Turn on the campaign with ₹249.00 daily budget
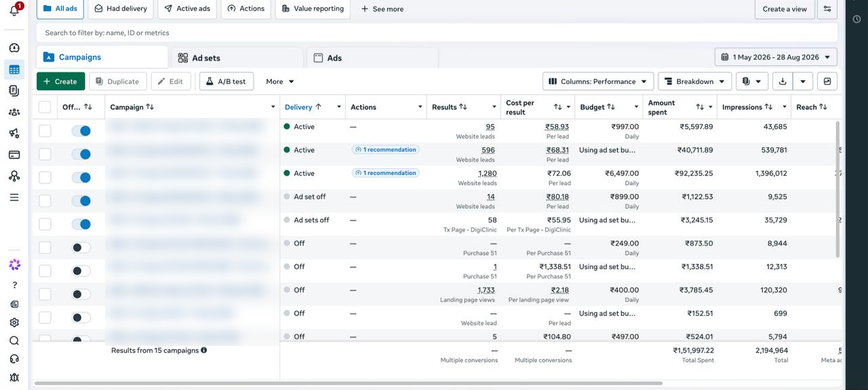This screenshot has height=390, width=868. tap(81, 248)
